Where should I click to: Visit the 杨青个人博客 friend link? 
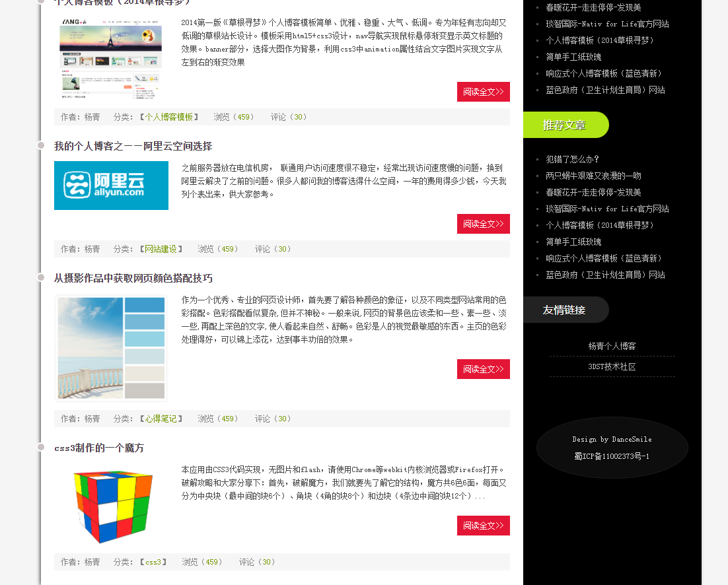click(612, 346)
